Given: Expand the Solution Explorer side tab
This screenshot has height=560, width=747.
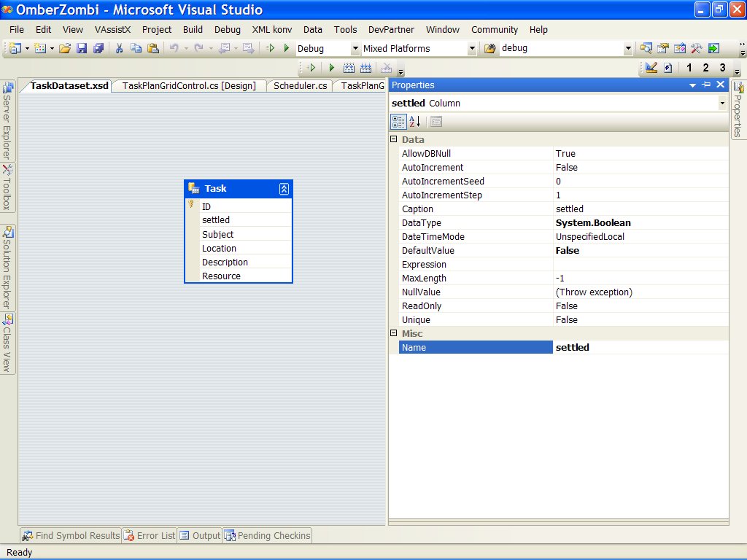Looking at the screenshot, I should 7,268.
